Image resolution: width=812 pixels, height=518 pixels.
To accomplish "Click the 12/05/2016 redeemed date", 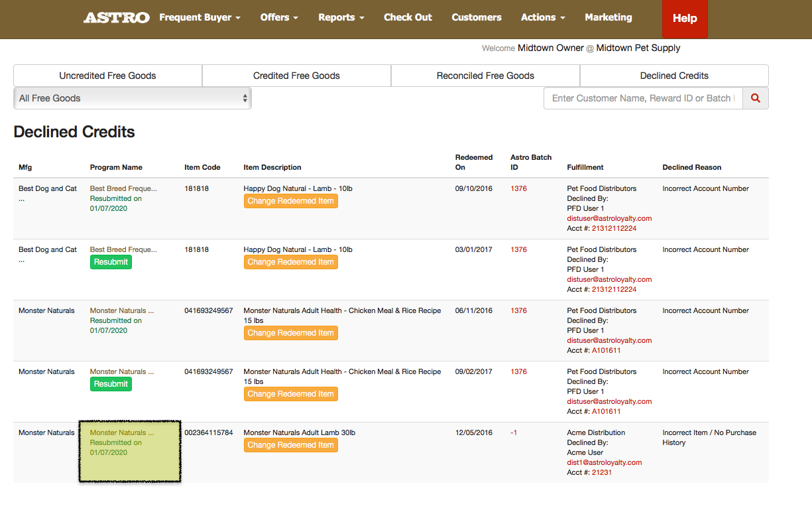I will [474, 432].
